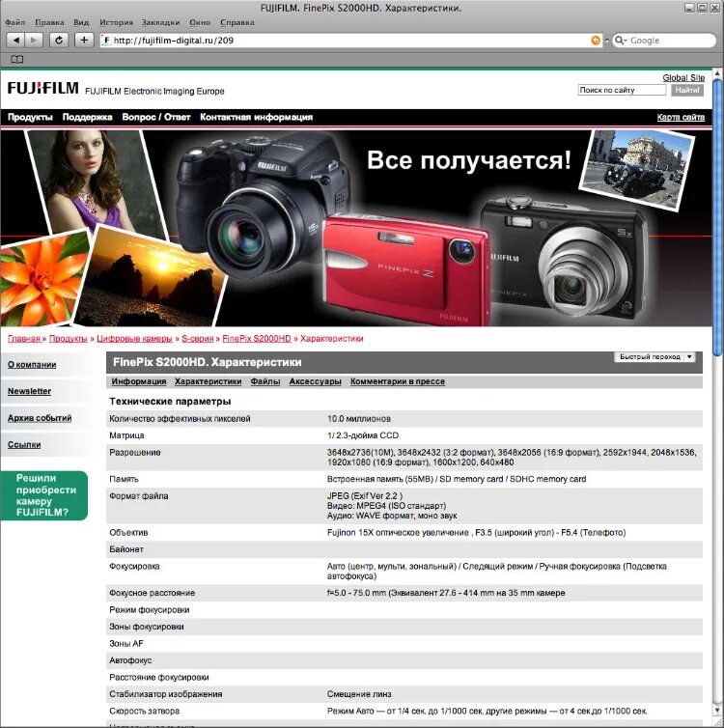Viewport: 724px width, 728px height.
Task: Open the Поддержка navigation item
Action: pyautogui.click(x=87, y=117)
